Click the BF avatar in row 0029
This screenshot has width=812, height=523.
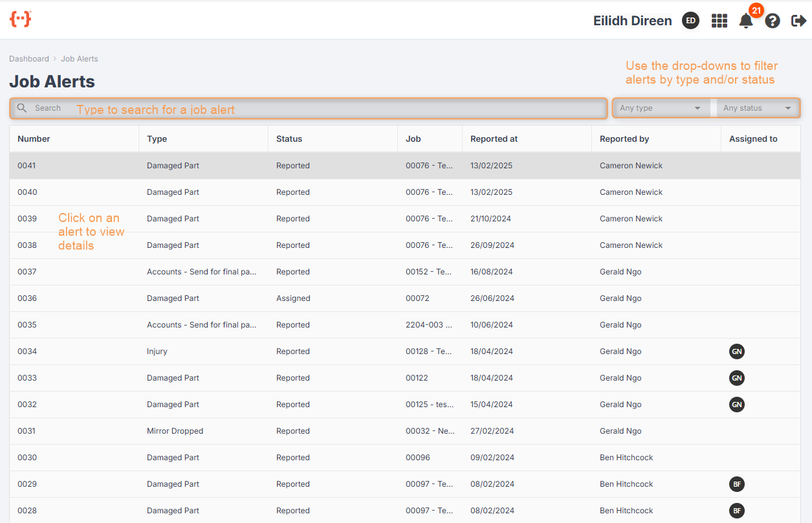(736, 484)
